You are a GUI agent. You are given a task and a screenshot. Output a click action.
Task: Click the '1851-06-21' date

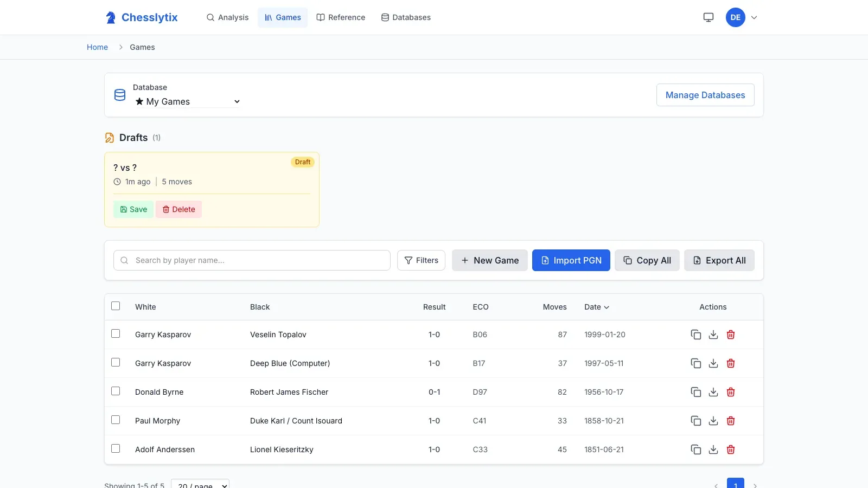[604, 450]
